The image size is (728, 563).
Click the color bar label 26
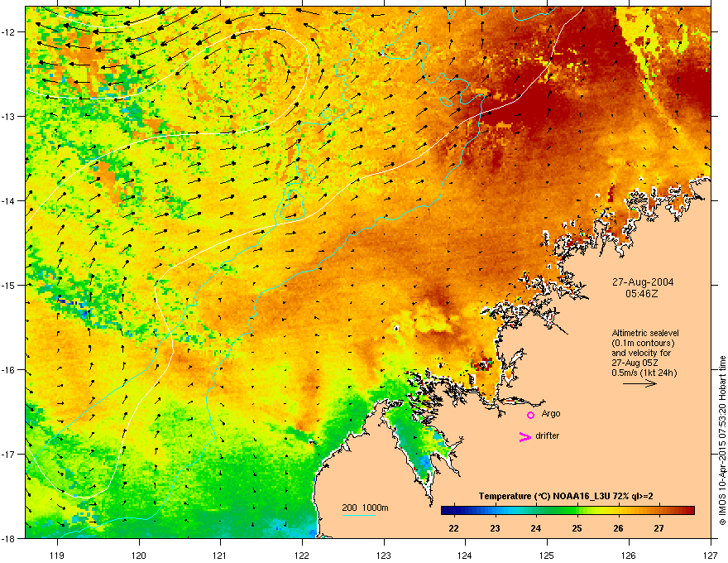(618, 528)
